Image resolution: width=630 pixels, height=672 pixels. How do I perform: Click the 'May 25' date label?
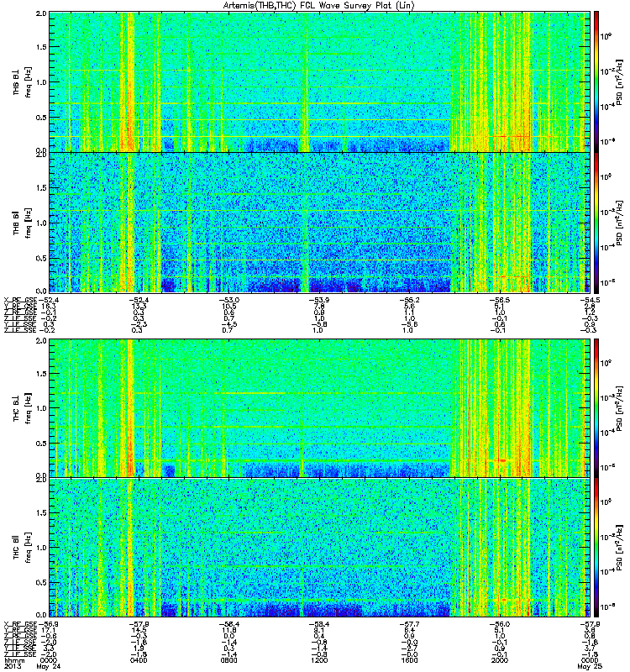pos(590,667)
